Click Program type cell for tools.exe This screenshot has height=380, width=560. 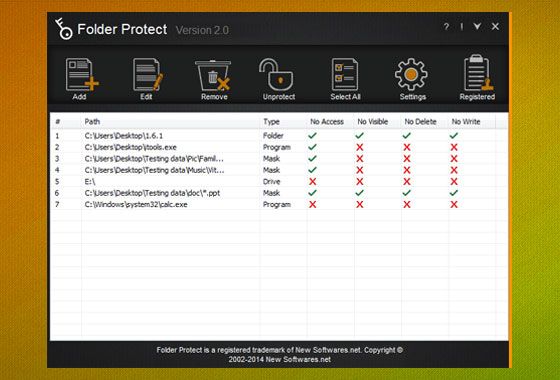coord(277,148)
